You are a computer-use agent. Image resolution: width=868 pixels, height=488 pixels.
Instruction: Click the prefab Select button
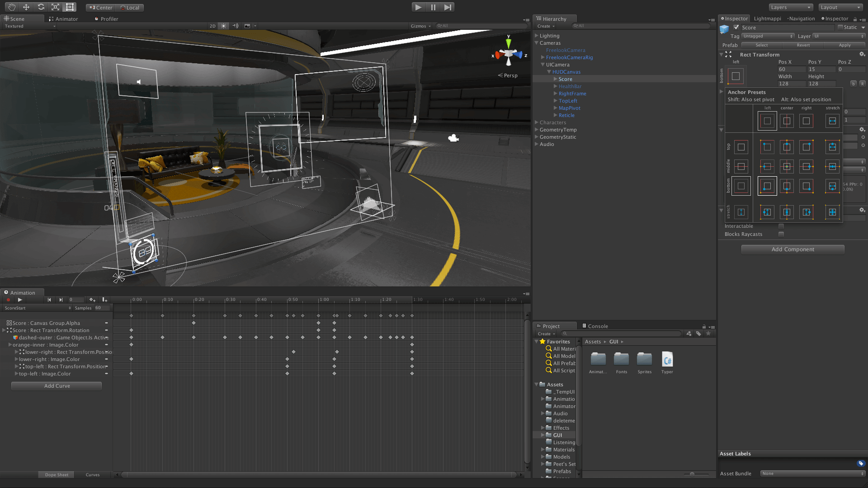click(x=762, y=45)
